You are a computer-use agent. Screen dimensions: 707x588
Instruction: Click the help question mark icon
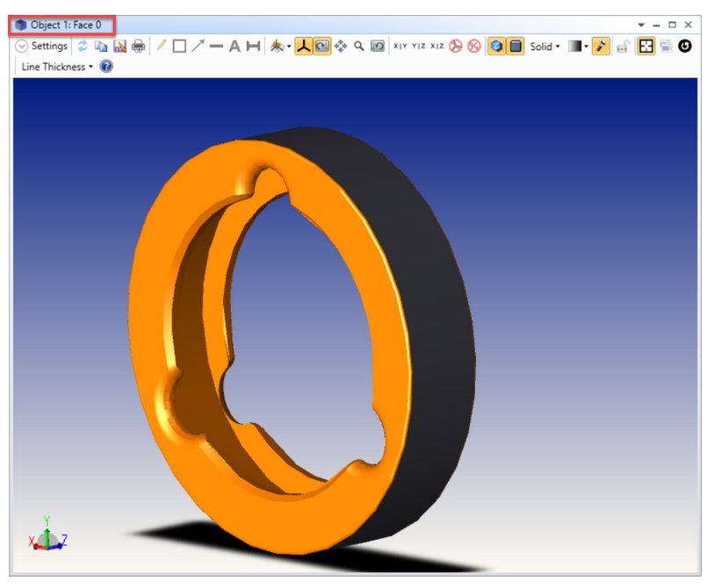tap(106, 67)
